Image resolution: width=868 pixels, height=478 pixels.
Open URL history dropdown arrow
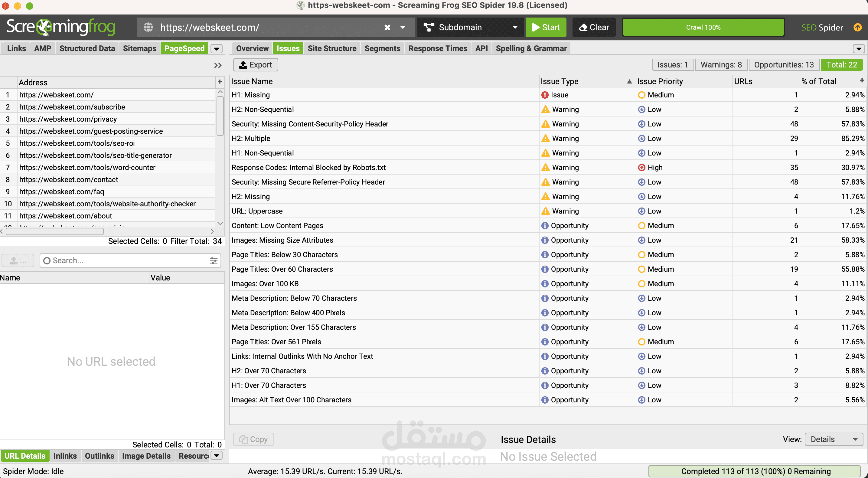403,27
